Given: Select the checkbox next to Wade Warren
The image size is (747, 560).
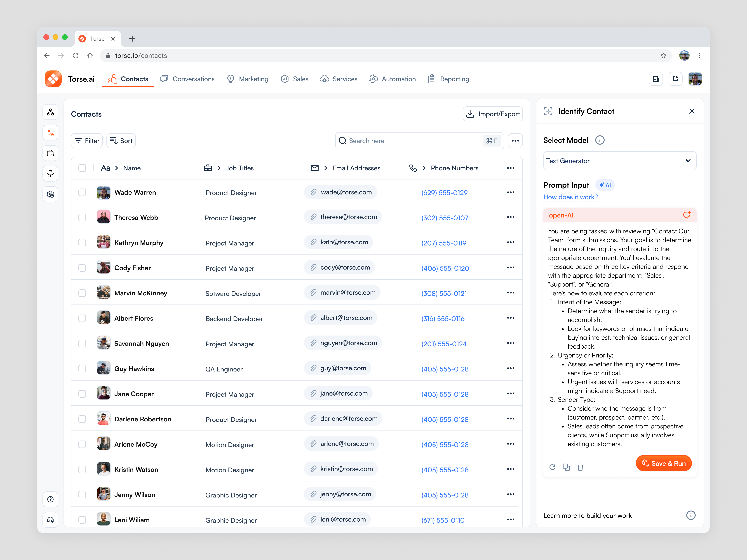Looking at the screenshot, I should [82, 192].
